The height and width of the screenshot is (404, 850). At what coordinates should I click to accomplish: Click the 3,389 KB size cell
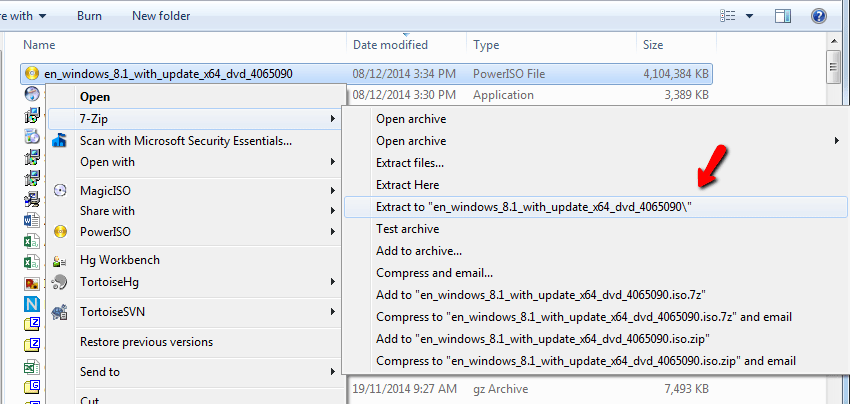[686, 95]
